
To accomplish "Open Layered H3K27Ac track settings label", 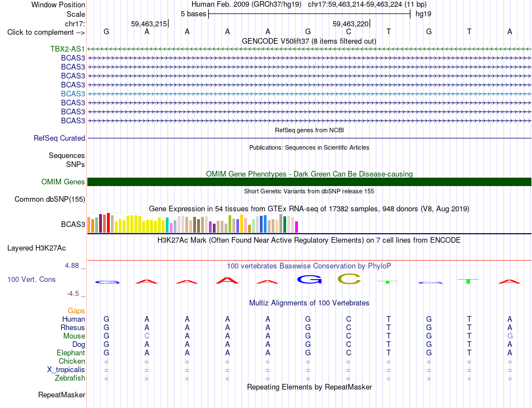I will (36, 248).
